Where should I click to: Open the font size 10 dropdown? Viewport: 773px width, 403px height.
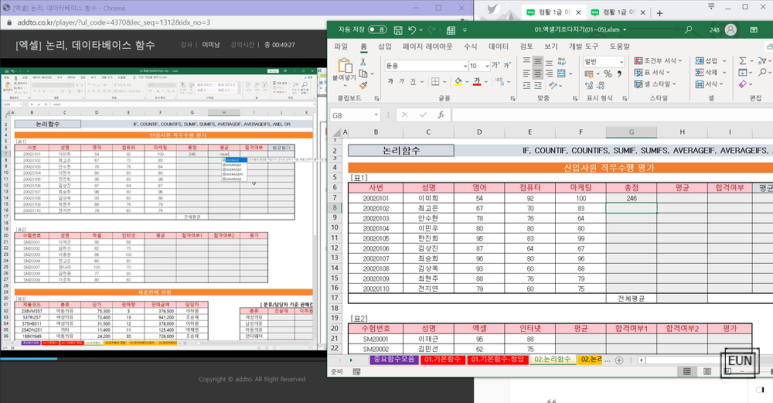487,66
